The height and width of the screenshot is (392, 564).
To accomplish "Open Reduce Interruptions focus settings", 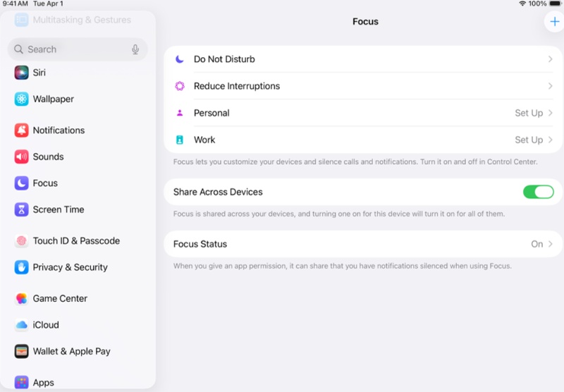I will [363, 86].
